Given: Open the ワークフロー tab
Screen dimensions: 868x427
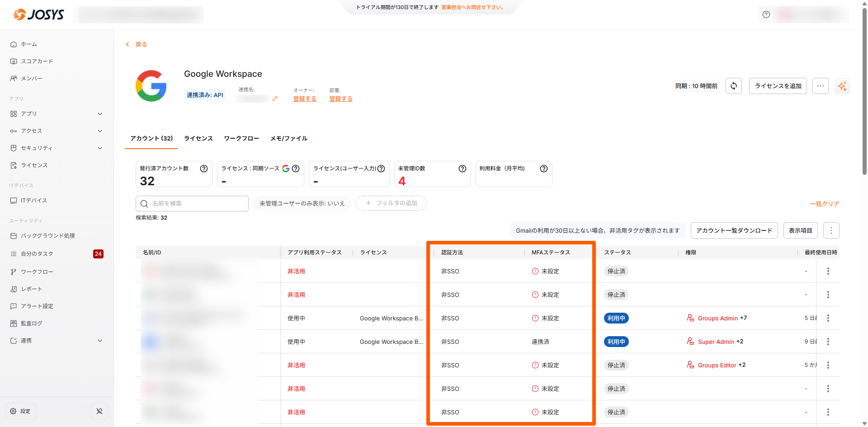Looking at the screenshot, I should click(241, 138).
